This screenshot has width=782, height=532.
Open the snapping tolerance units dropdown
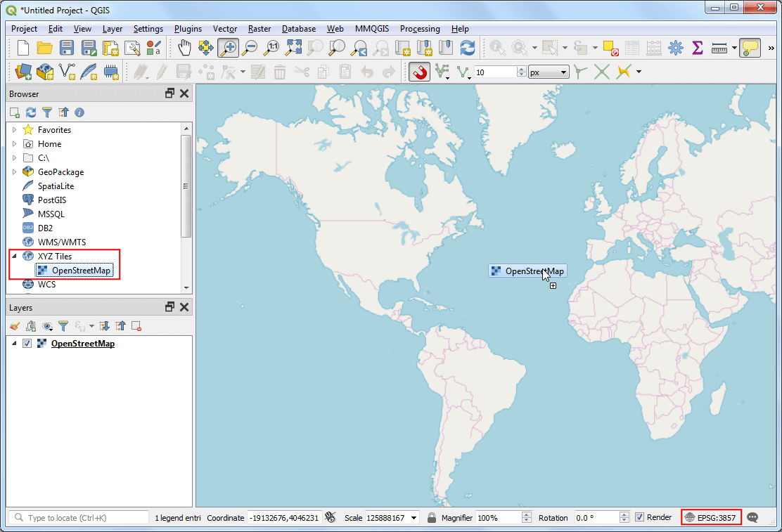tap(549, 72)
